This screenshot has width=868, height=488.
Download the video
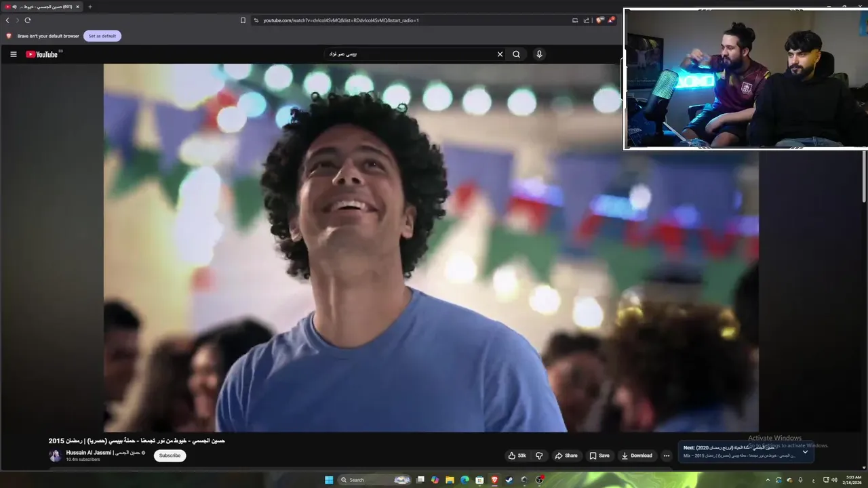point(637,455)
